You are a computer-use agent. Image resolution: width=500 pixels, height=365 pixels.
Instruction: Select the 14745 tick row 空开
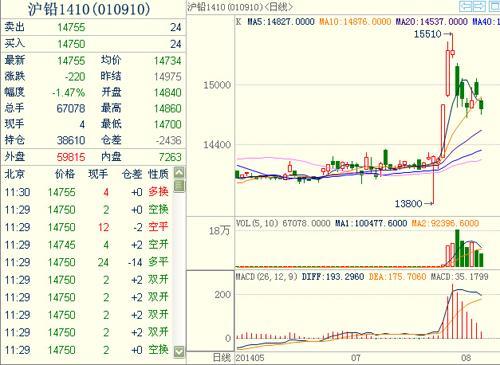(87, 245)
